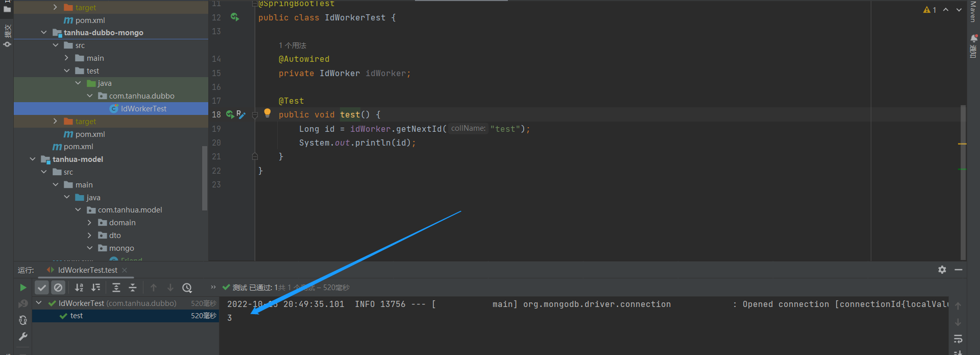Collapse IdWorkerTest node in test results
This screenshot has width=980, height=355.
[39, 303]
